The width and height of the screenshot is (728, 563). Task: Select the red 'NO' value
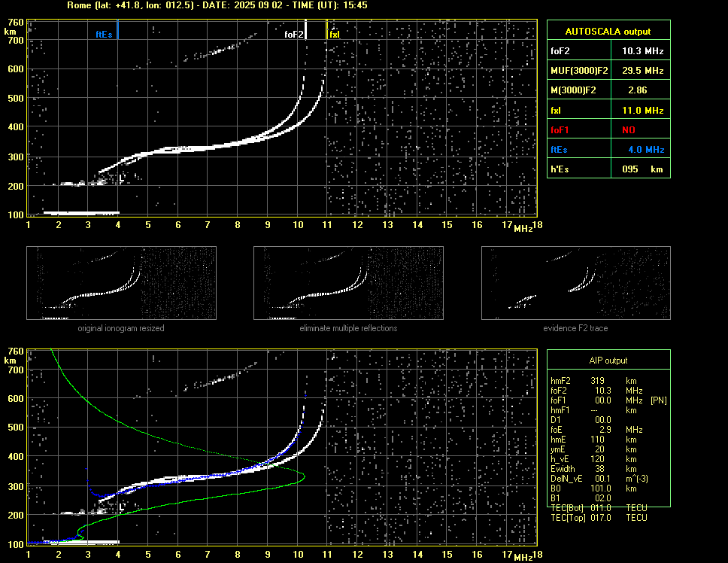pos(629,130)
